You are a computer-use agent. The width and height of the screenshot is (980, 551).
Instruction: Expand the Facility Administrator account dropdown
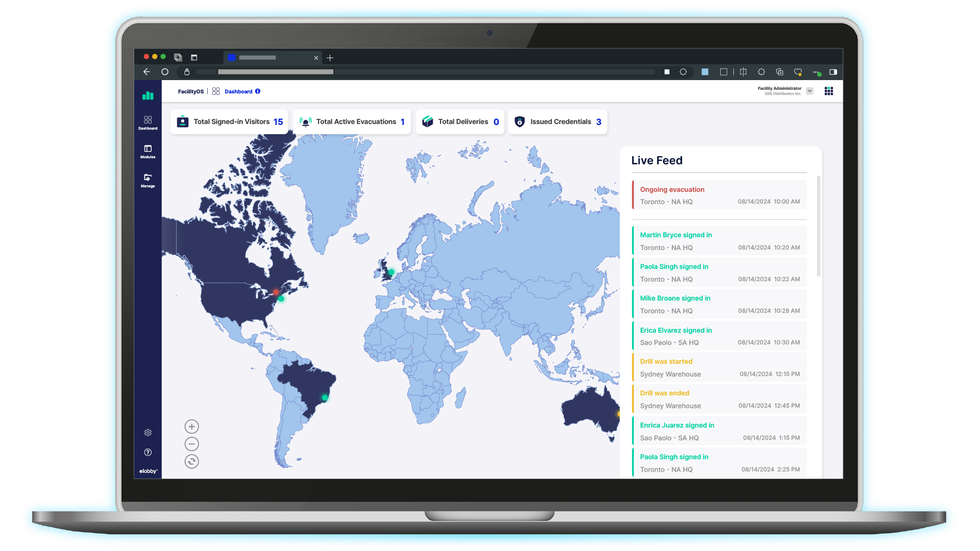pos(810,91)
